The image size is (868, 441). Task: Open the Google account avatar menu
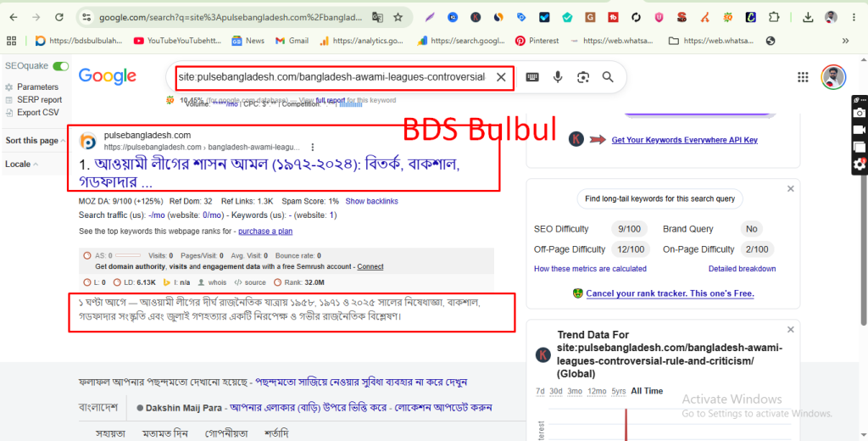[833, 77]
